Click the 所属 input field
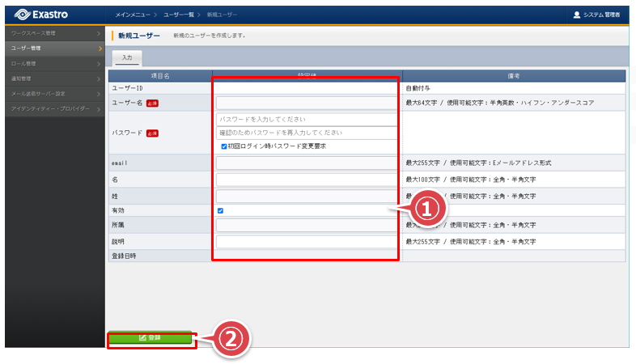 [307, 226]
